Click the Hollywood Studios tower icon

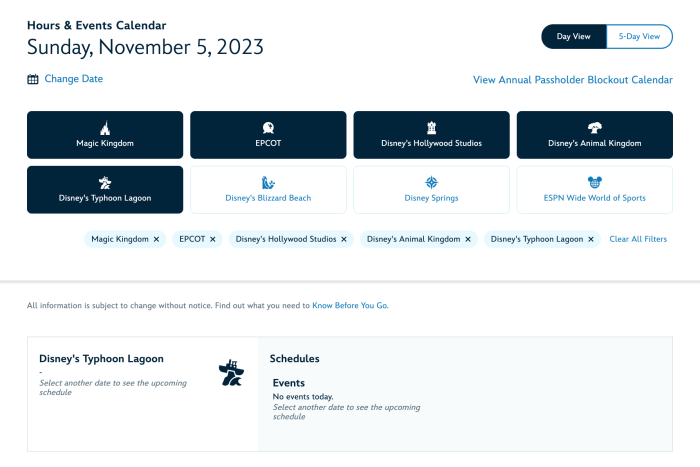[x=431, y=128]
